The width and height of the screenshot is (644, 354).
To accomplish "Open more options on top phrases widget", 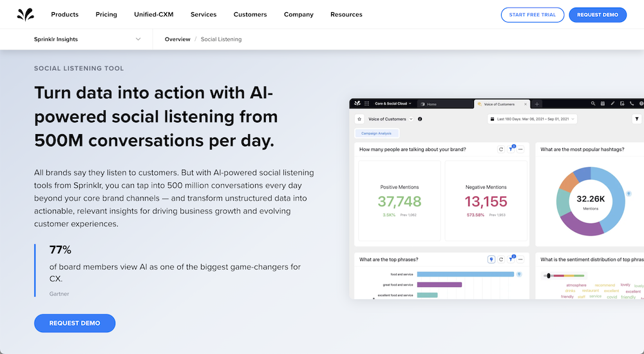I will click(x=520, y=259).
